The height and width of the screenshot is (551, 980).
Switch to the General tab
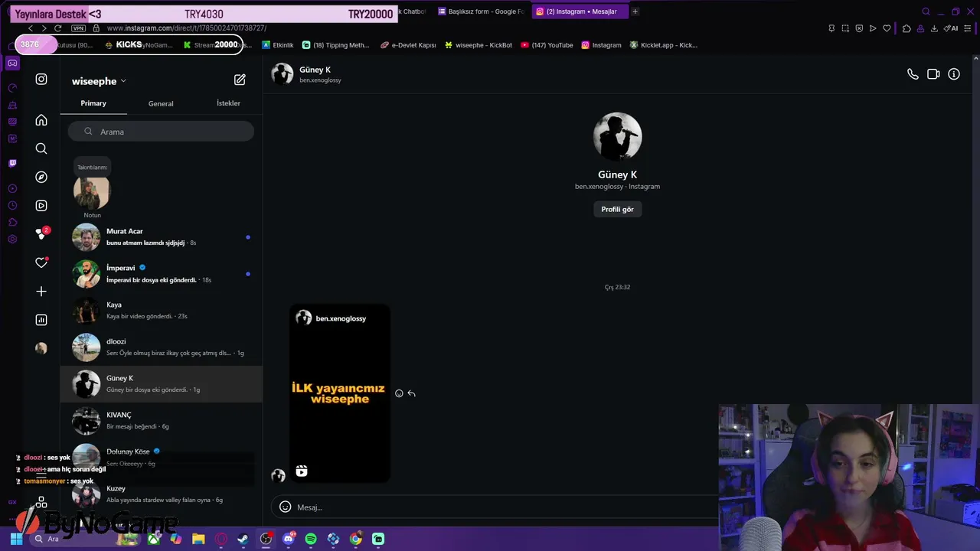[161, 103]
